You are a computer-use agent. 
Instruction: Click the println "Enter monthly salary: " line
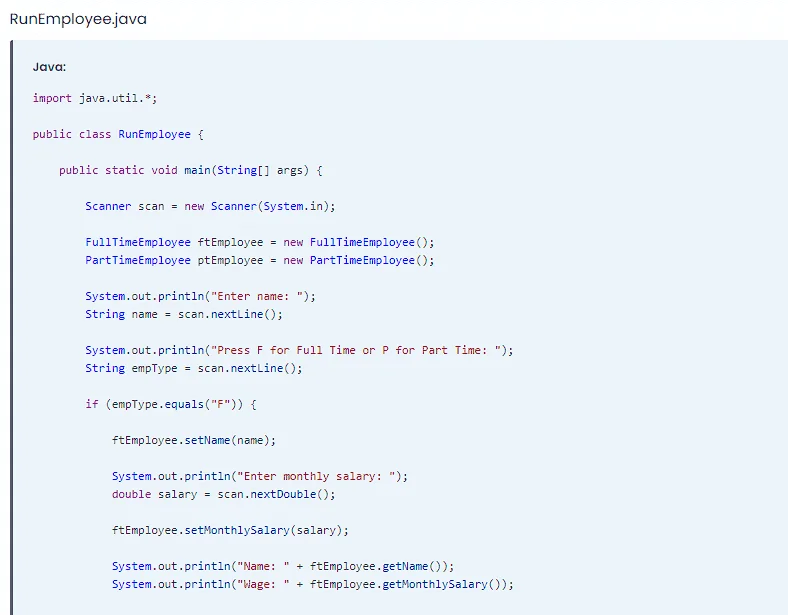point(260,476)
